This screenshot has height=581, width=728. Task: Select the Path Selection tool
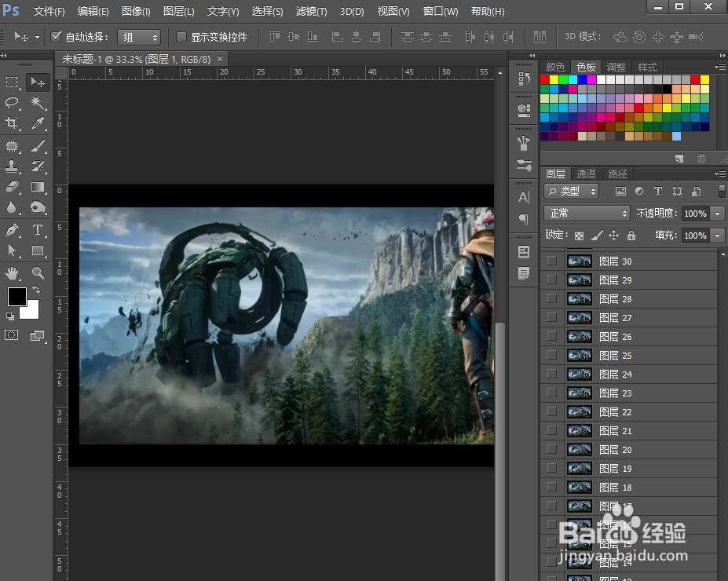click(x=12, y=250)
